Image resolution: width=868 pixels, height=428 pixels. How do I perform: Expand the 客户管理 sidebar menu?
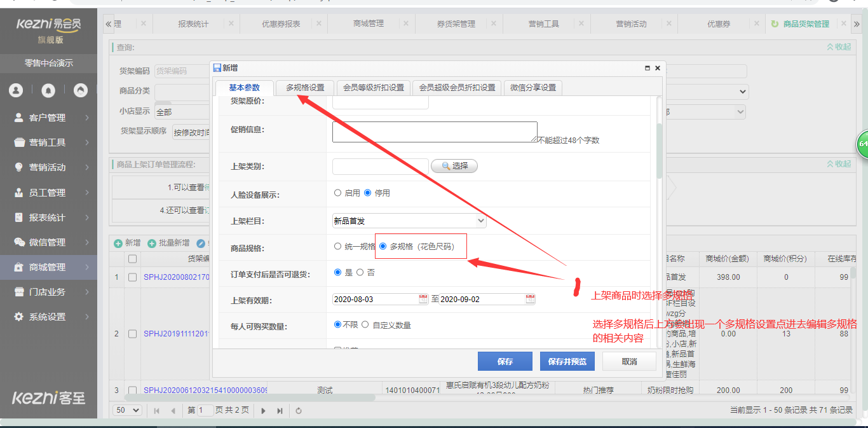tap(87, 118)
